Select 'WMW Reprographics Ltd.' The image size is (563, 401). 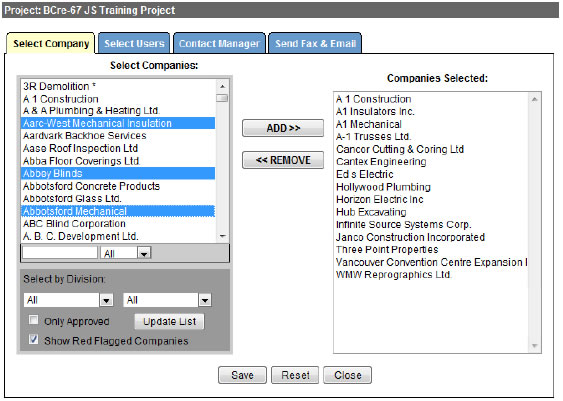(x=431, y=275)
